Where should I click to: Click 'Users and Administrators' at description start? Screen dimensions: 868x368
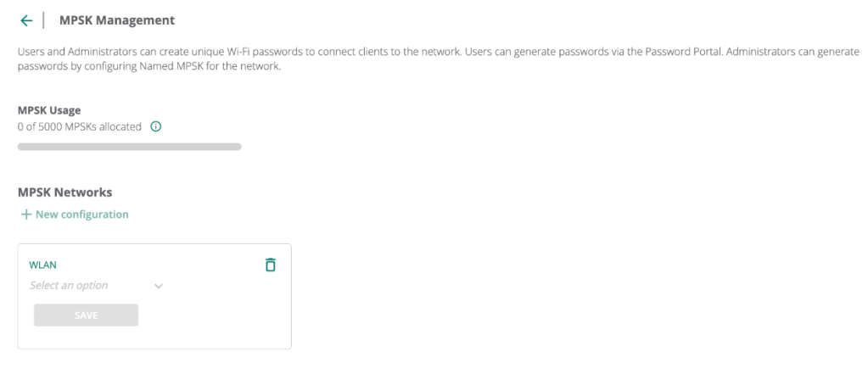(72, 52)
